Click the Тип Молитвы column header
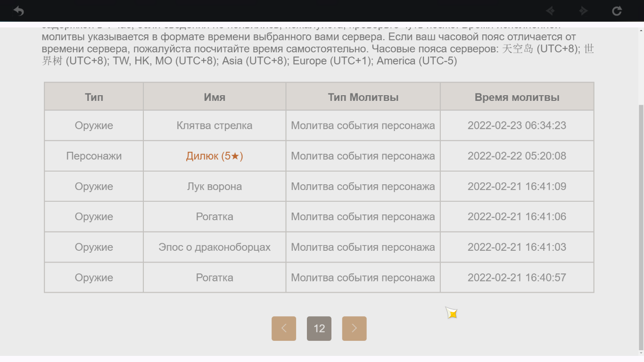This screenshot has width=644, height=362. pyautogui.click(x=363, y=98)
